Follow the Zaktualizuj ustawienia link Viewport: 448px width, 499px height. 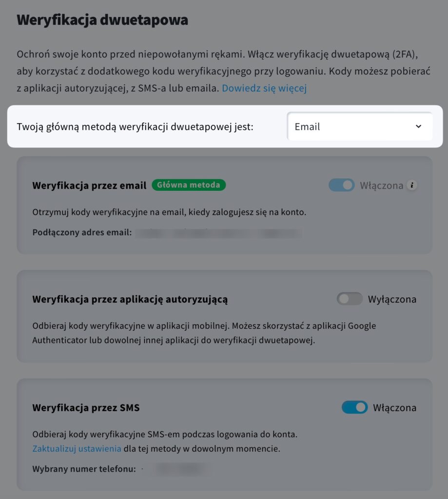[77, 449]
